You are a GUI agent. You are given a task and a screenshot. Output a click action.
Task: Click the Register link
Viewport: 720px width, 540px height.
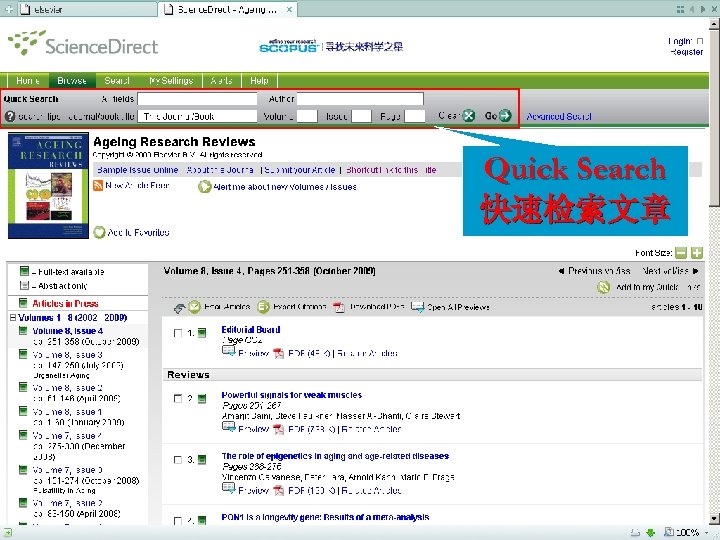click(686, 52)
